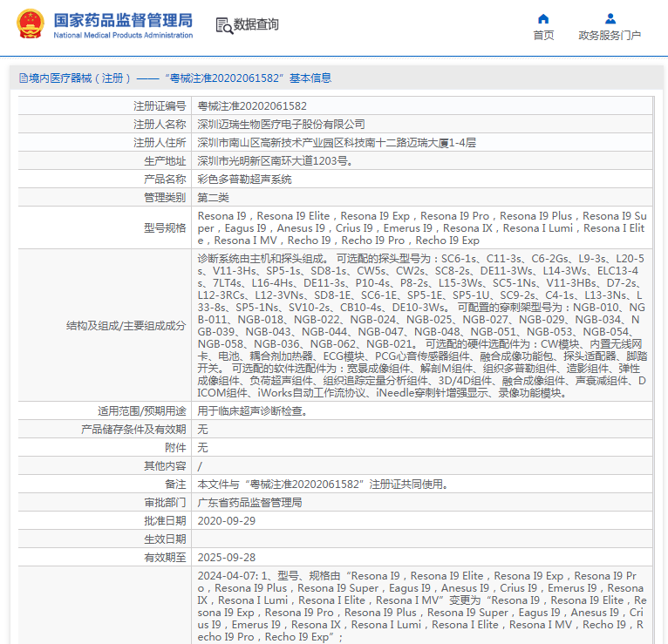Image resolution: width=668 pixels, height=644 pixels.
Task: Go to 首页 link
Action: click(543, 36)
